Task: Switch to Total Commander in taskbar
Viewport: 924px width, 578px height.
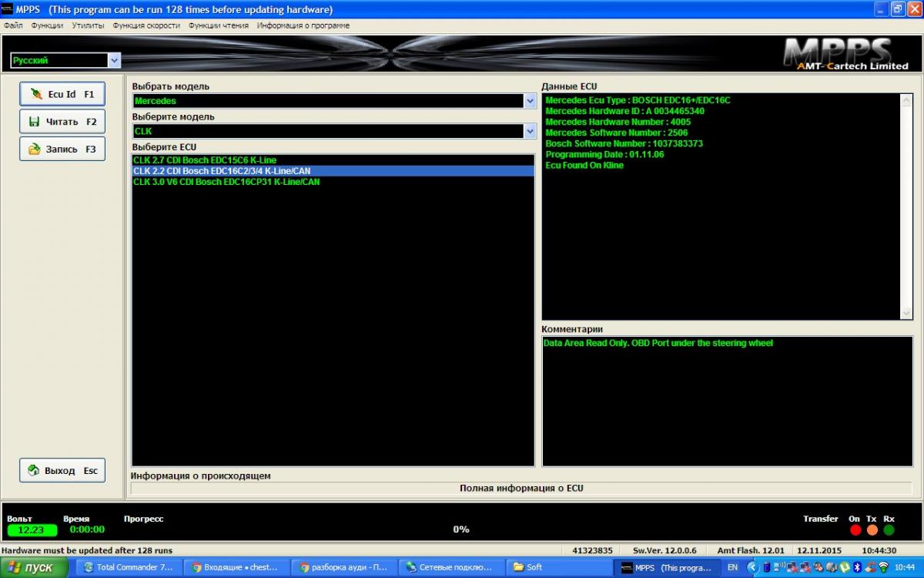Action: 130,567
